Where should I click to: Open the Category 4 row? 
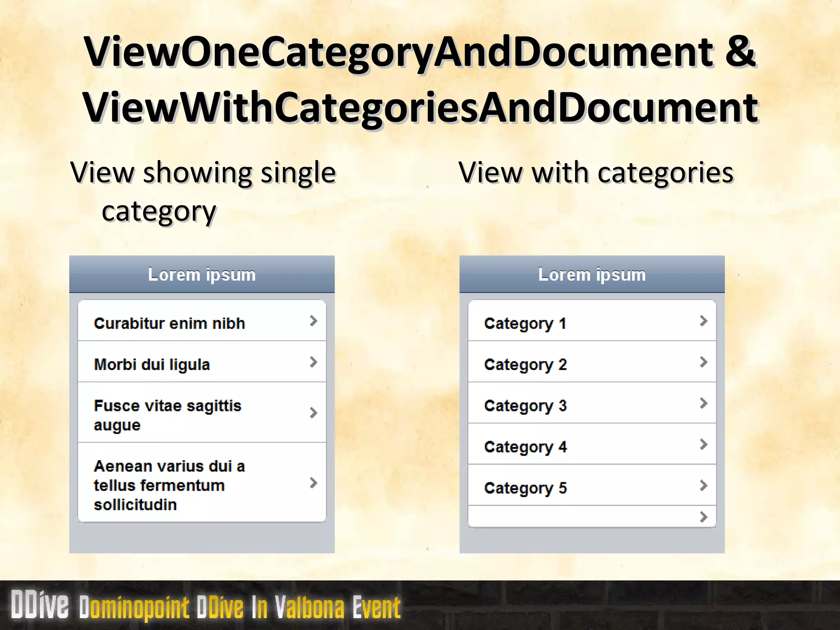pyautogui.click(x=592, y=444)
